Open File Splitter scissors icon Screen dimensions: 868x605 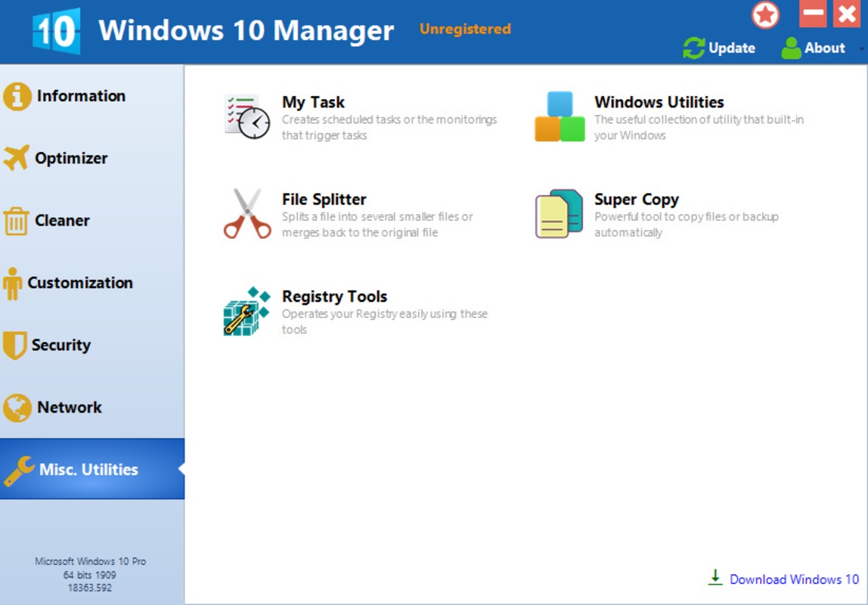pos(246,214)
